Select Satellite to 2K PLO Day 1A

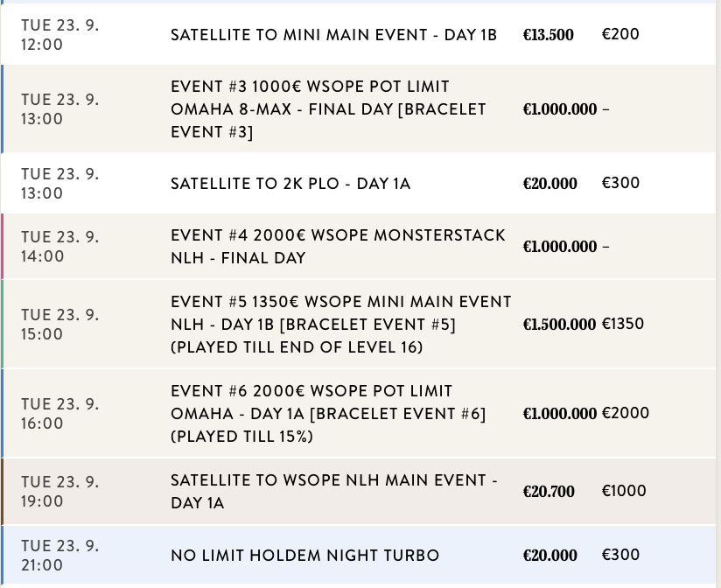pyautogui.click(x=290, y=184)
